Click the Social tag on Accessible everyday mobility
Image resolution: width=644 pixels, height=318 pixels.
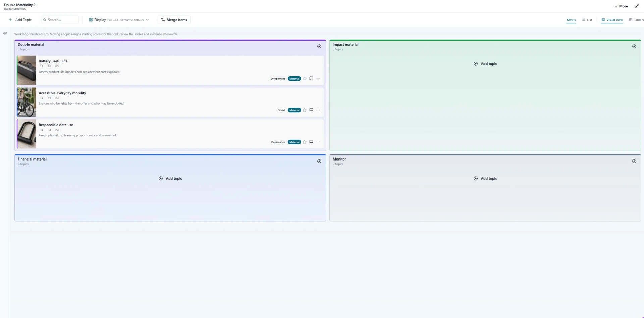[281, 110]
